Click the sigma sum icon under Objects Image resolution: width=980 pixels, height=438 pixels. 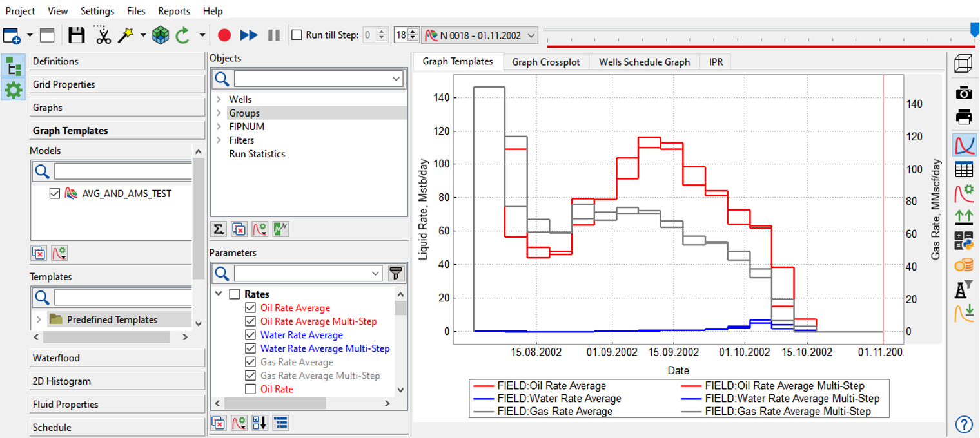tap(219, 229)
